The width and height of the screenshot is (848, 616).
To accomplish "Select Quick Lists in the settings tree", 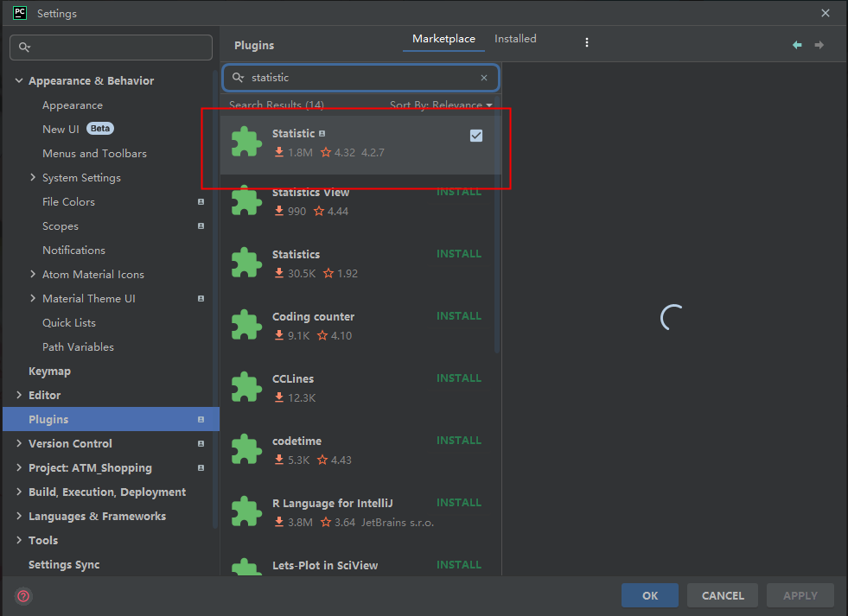I will pyautogui.click(x=69, y=322).
